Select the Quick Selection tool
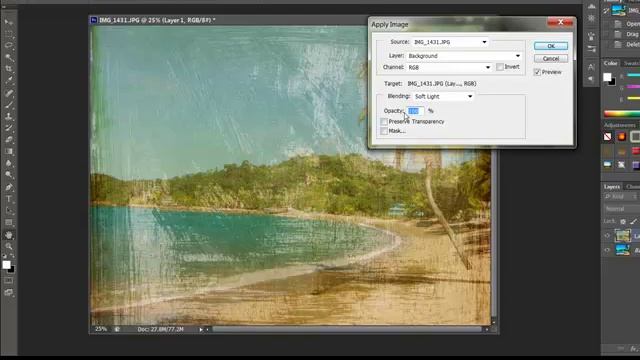 tap(9, 58)
